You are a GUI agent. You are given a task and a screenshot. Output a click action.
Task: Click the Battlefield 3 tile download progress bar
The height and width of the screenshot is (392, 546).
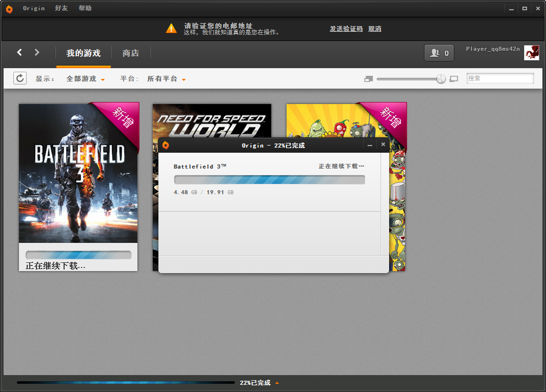pyautogui.click(x=78, y=255)
